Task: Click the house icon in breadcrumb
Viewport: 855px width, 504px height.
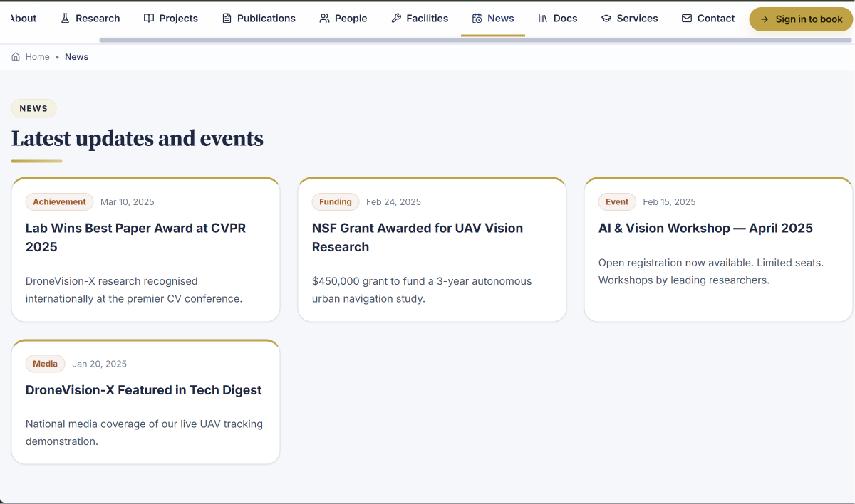Action: pos(16,57)
